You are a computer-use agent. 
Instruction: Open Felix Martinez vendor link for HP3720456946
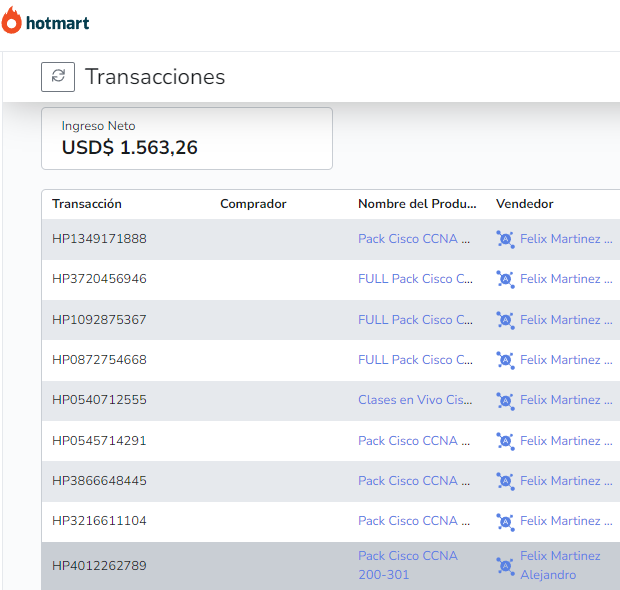click(x=566, y=279)
